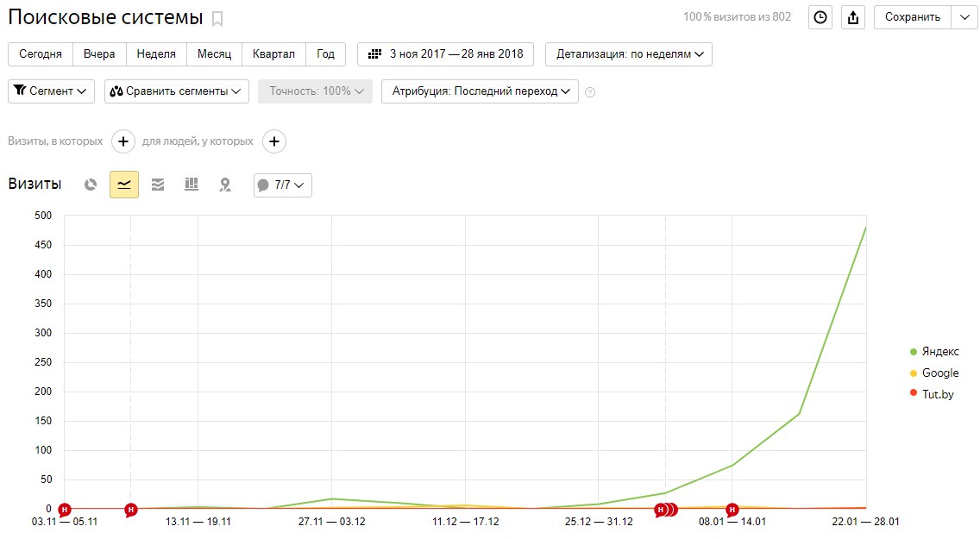Toggle the Tut.by series in legend
The width and height of the screenshot is (980, 539).
pos(932,394)
